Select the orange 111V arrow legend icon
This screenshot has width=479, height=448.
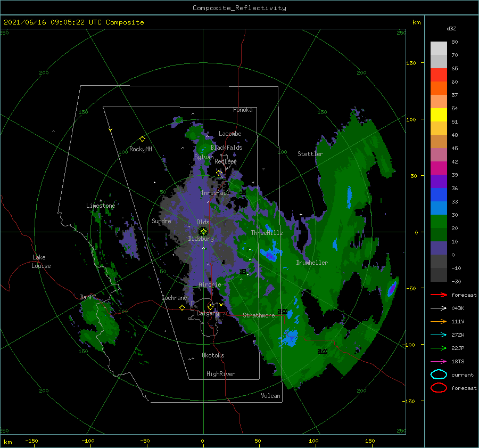click(439, 321)
